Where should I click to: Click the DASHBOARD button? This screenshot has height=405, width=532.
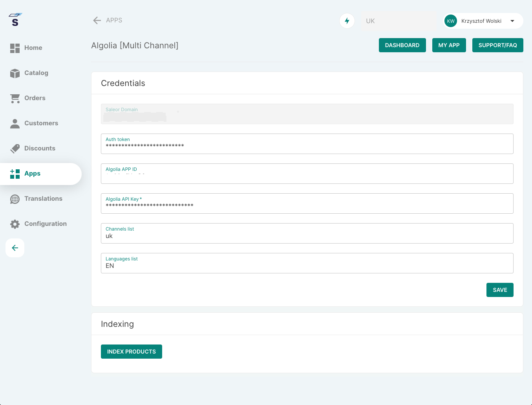pyautogui.click(x=402, y=45)
